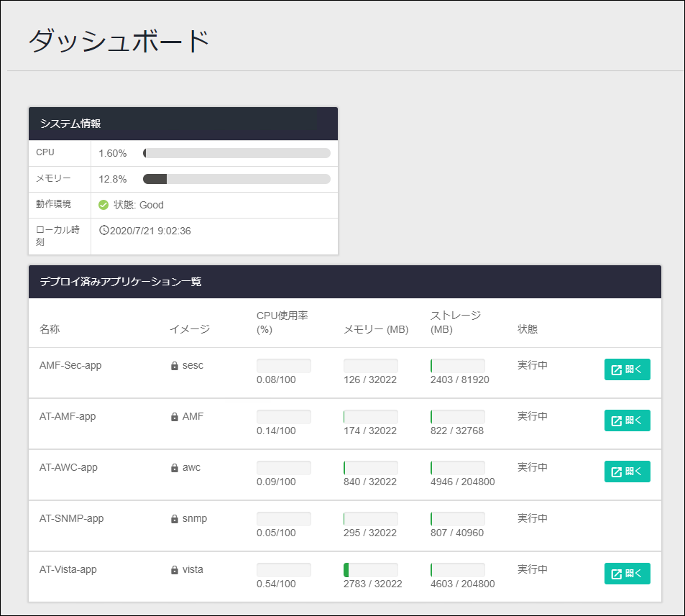Click the 2020/7/21 9:02:36 timestamp
This screenshot has width=685, height=616.
click(x=150, y=231)
